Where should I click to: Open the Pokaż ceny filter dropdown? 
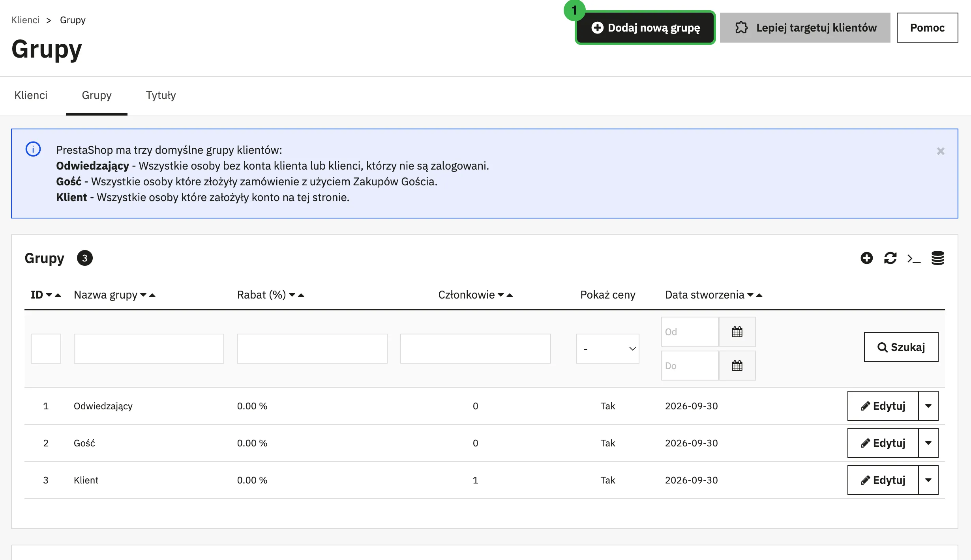607,349
